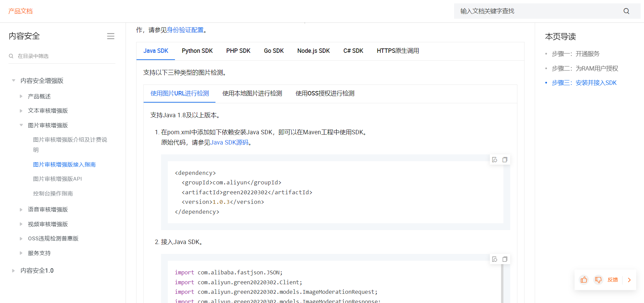Copy the Java SDK import code block
The image size is (644, 303).
coord(505,259)
